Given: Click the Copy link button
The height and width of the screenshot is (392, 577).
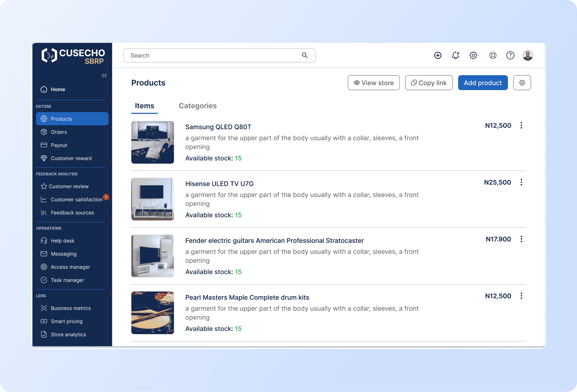Looking at the screenshot, I should [429, 83].
